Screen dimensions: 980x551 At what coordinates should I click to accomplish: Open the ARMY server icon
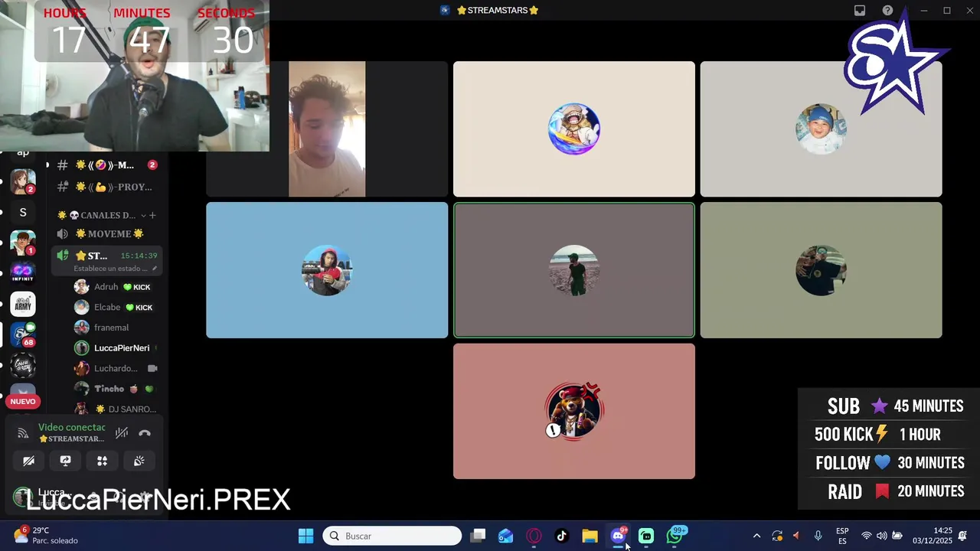point(23,304)
